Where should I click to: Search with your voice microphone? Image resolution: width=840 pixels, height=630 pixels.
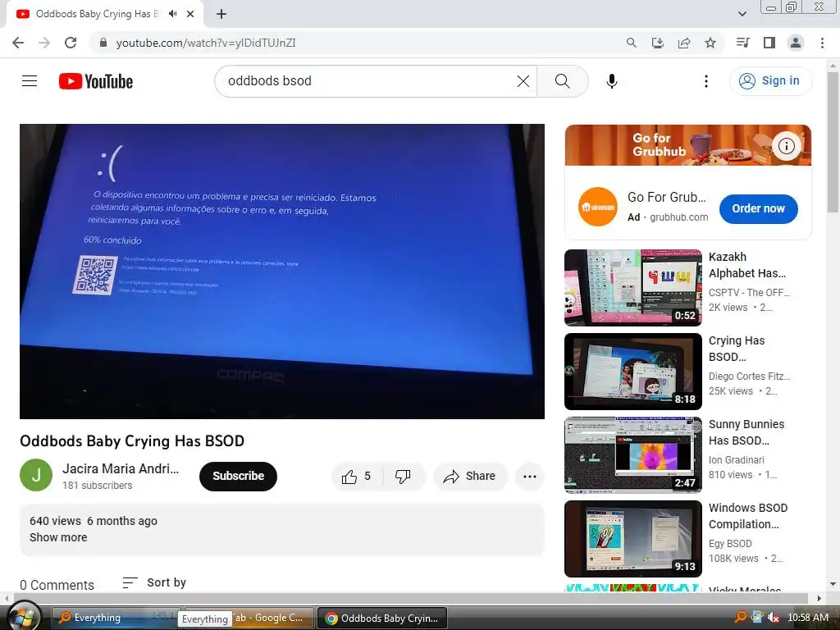click(x=612, y=81)
